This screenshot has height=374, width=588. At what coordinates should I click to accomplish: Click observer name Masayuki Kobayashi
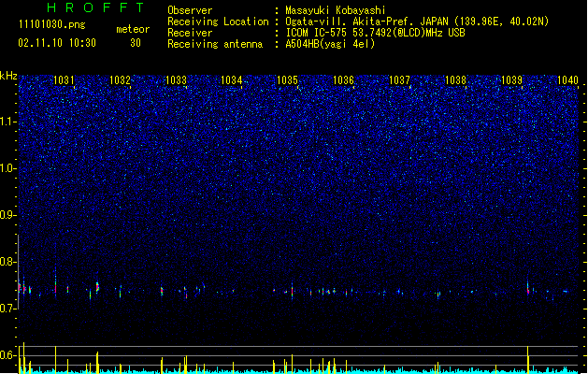[336, 10]
